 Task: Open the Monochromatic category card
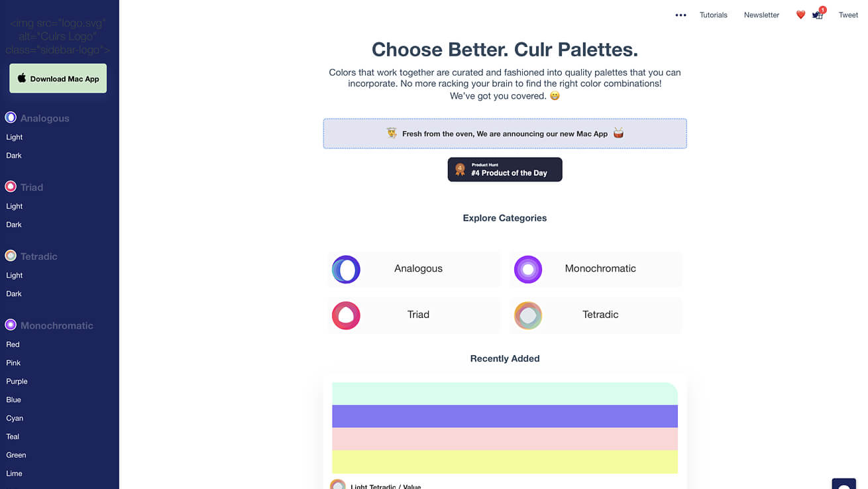[x=596, y=269]
